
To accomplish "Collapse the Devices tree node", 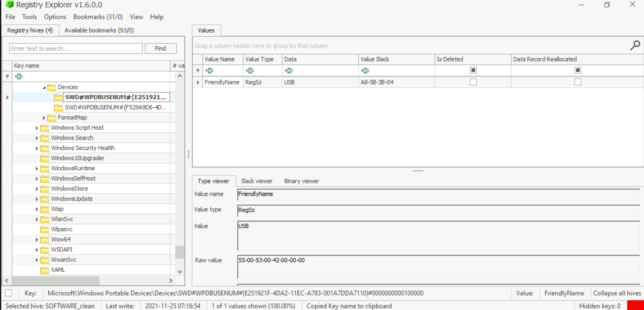I will (x=44, y=87).
